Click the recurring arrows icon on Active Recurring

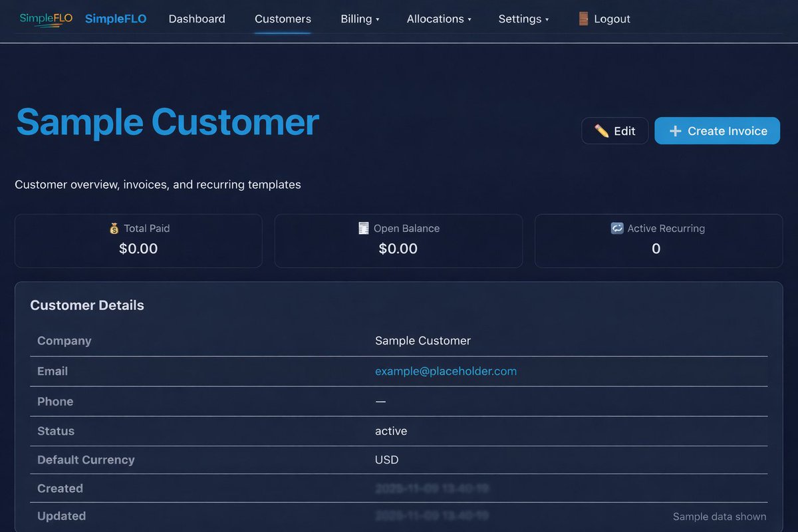coord(617,228)
